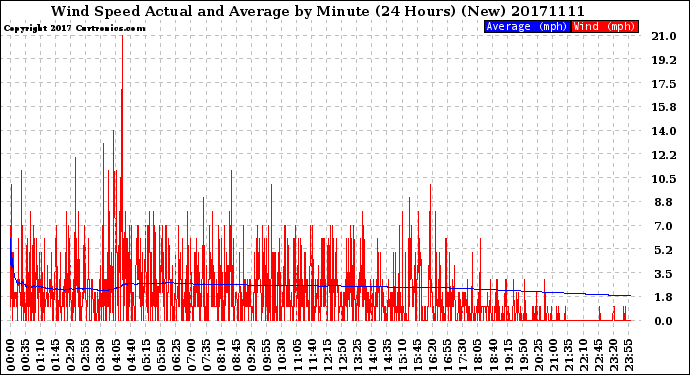Click the 08:10 time axis label
This screenshot has height=375, width=690.
point(221,355)
